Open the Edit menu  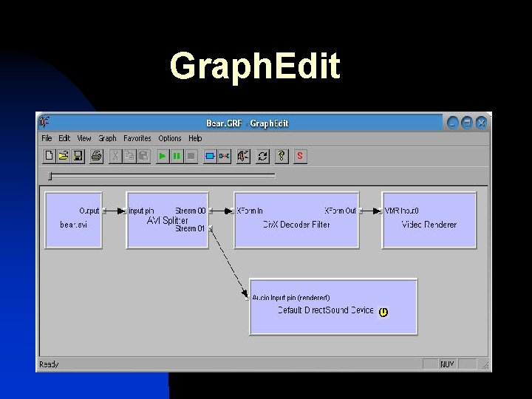pyautogui.click(x=64, y=138)
